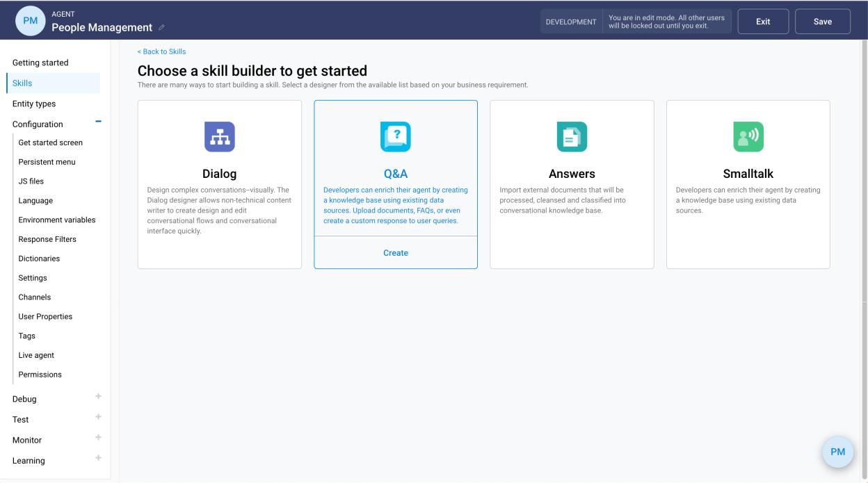Click the Q&A question mark icon

[395, 137]
